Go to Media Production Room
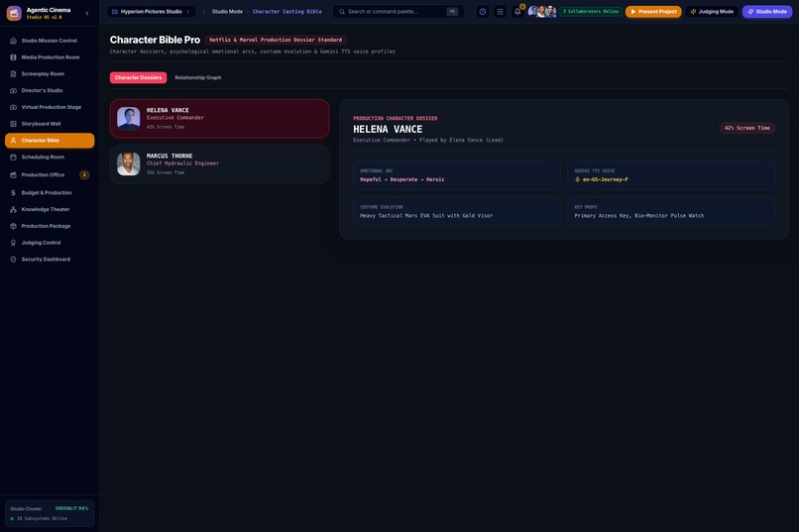This screenshot has height=532, width=799. tap(50, 57)
